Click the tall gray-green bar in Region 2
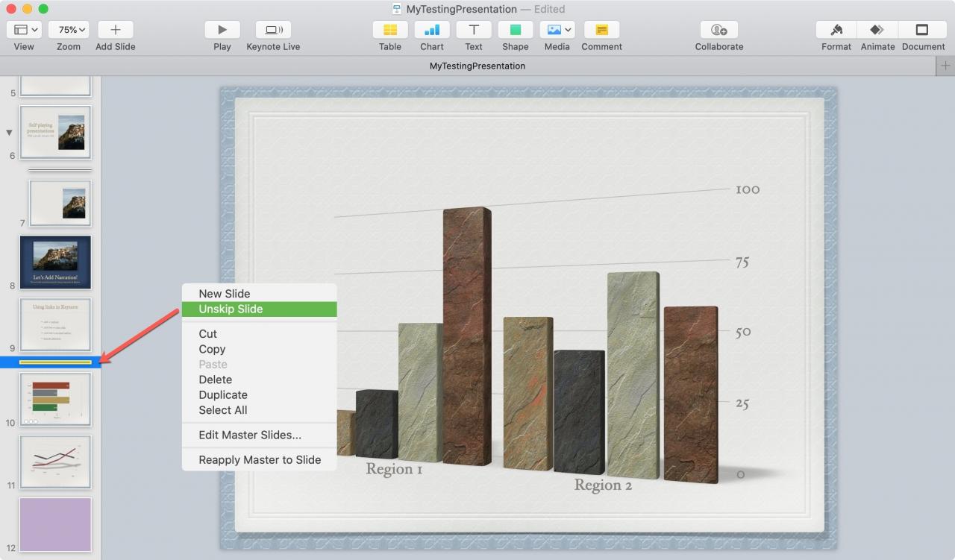This screenshot has height=560, width=955. pos(633,375)
